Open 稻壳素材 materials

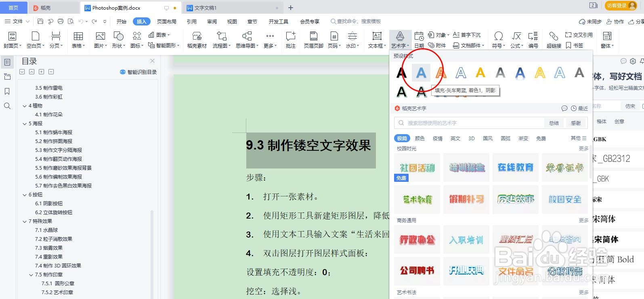[197, 40]
